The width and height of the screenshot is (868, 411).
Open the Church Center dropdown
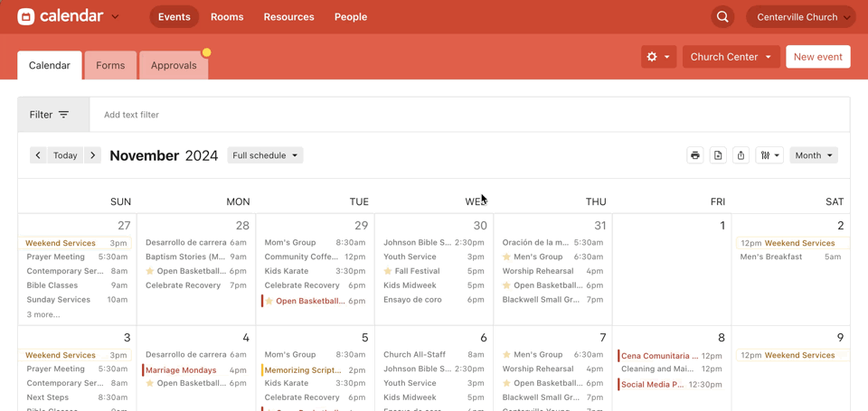(x=731, y=57)
